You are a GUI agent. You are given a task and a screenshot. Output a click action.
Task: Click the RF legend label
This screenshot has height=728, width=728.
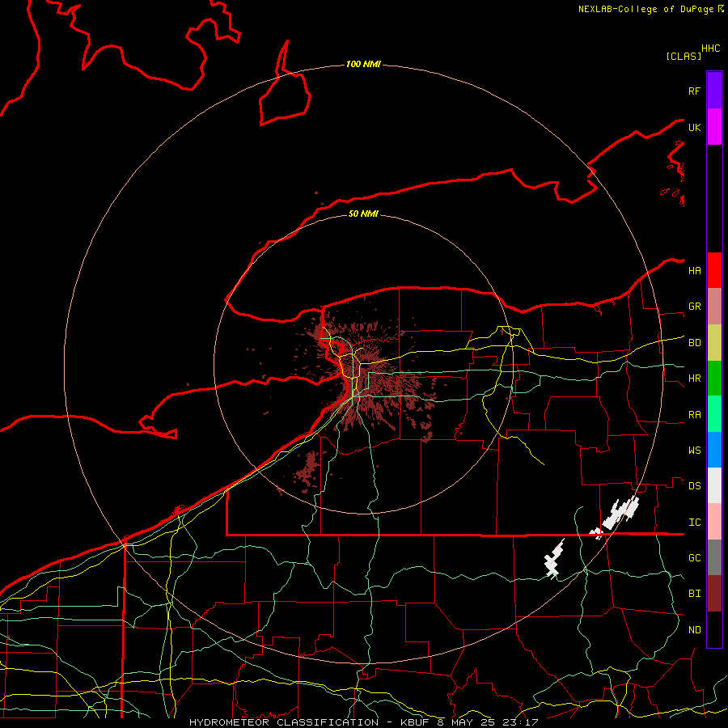(x=694, y=91)
